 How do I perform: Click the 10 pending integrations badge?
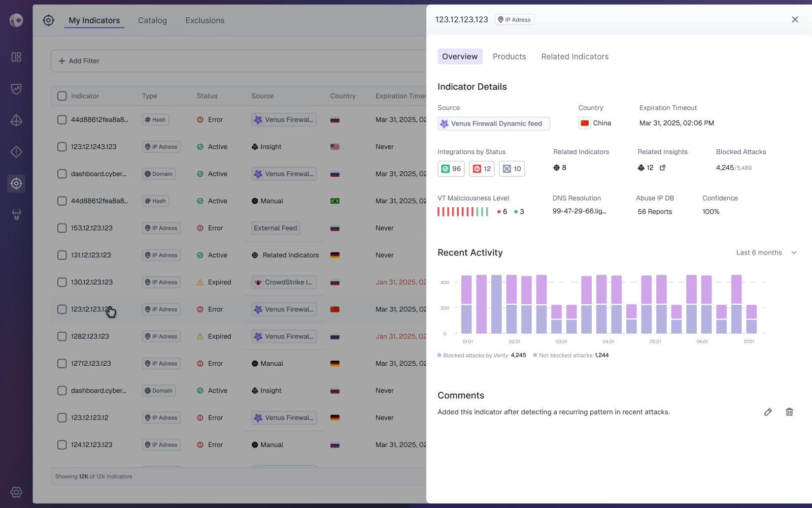512,169
